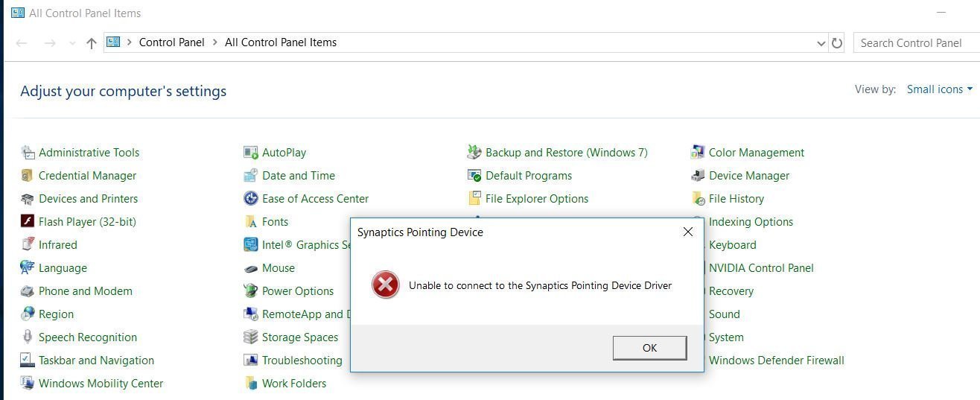The height and width of the screenshot is (400, 980).
Task: Open the RemoteApp and Desktop icon
Action: [251, 314]
